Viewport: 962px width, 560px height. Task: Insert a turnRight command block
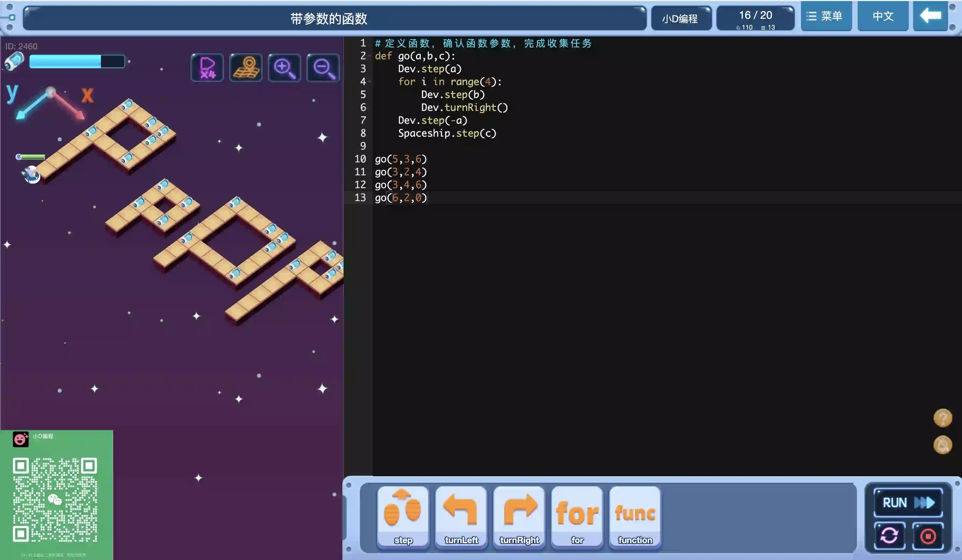pos(519,517)
